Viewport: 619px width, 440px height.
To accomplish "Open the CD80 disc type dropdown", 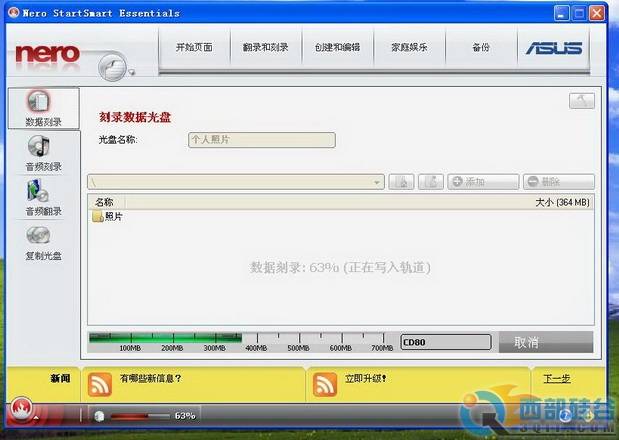I will coord(446,342).
